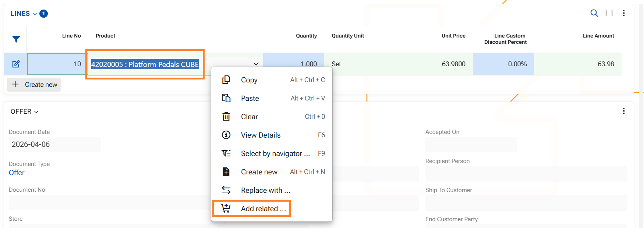This screenshot has height=234, width=644.
Task: Choose Select by navigator menu entry
Action: tap(275, 153)
